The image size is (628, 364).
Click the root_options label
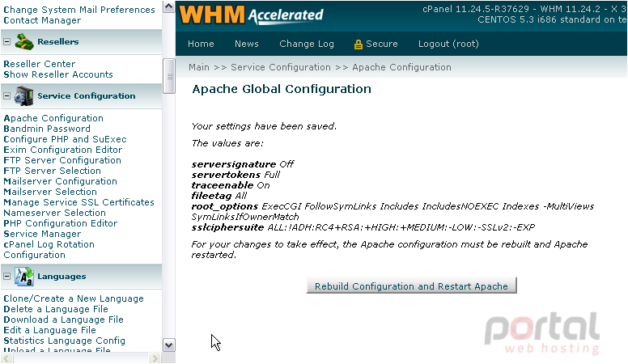(225, 206)
